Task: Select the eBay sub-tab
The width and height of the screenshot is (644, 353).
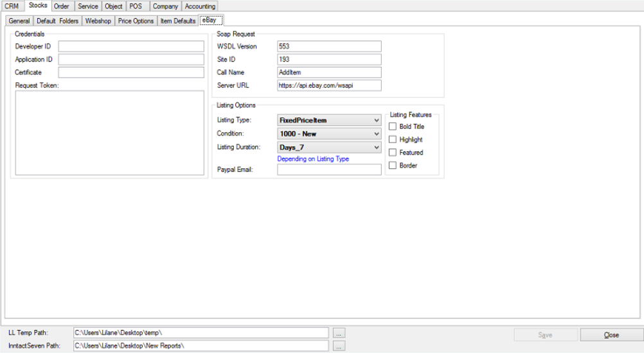Action: (210, 20)
